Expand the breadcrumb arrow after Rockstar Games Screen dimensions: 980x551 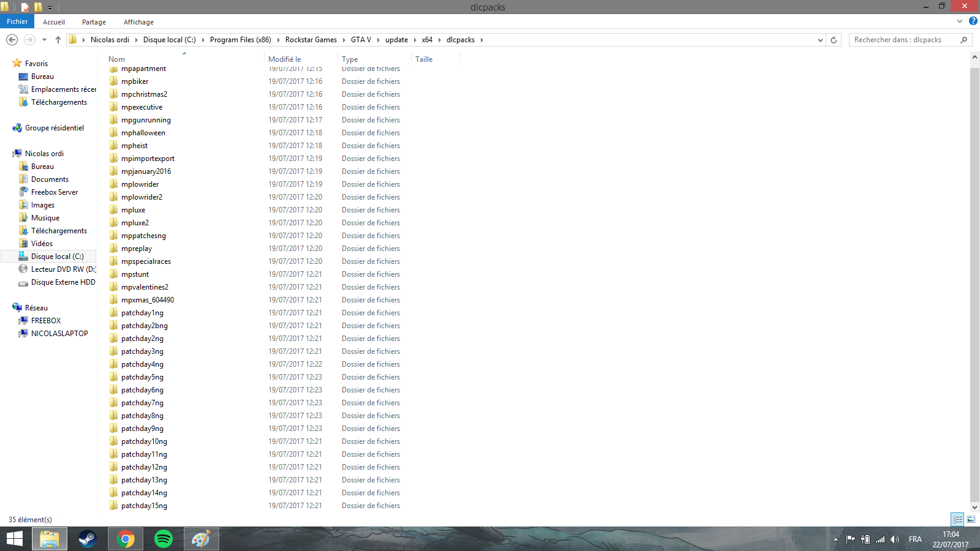pyautogui.click(x=344, y=40)
